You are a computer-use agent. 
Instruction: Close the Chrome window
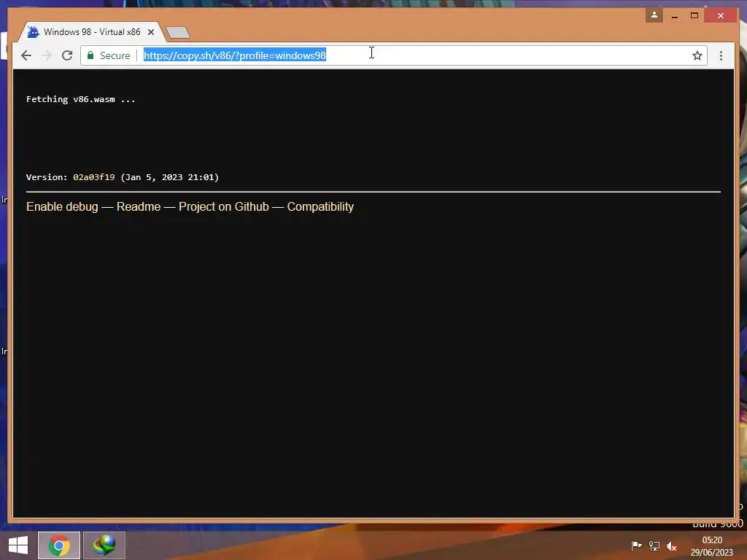pos(720,16)
